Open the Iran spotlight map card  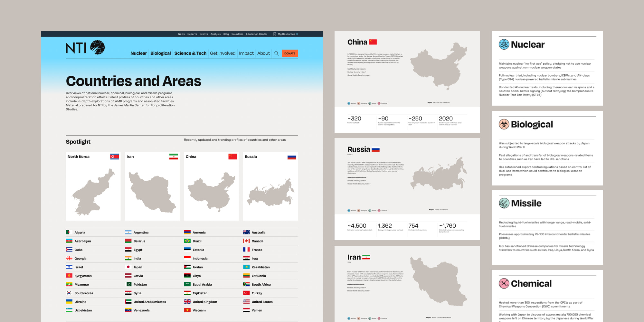click(152, 186)
